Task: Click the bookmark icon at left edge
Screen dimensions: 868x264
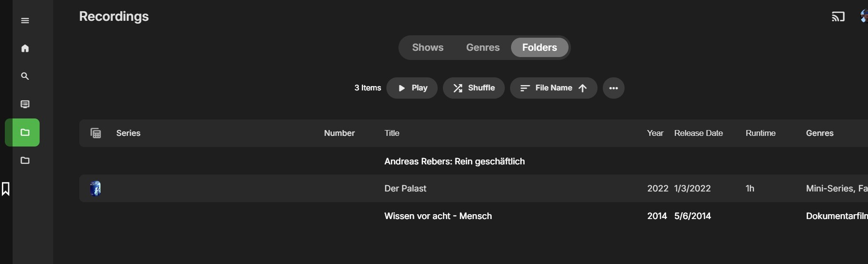Action: (6, 189)
